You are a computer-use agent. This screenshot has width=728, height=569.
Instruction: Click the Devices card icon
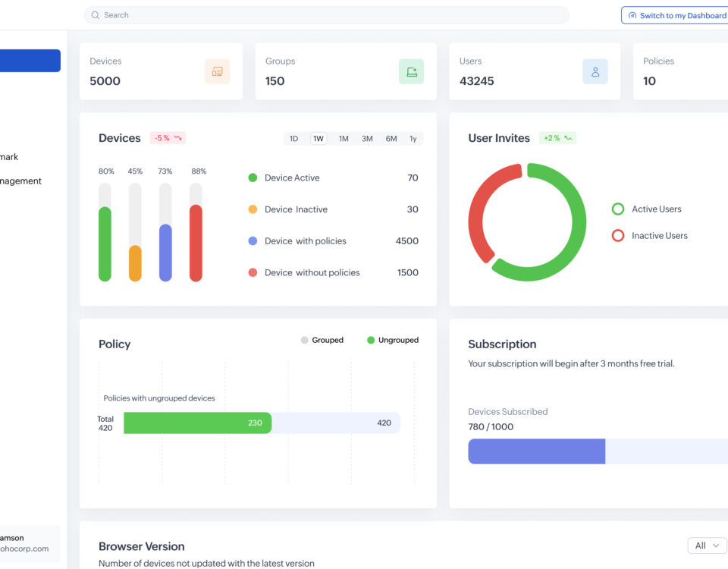tap(217, 71)
